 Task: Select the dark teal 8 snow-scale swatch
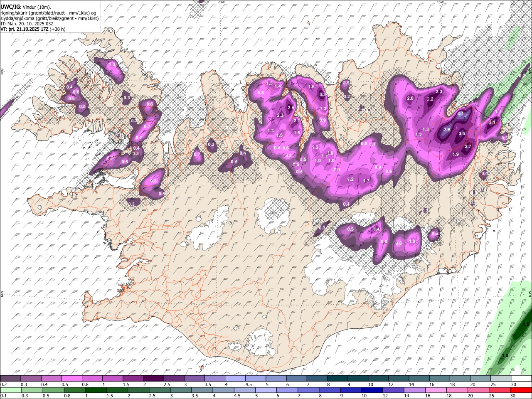pyautogui.click(x=337, y=379)
